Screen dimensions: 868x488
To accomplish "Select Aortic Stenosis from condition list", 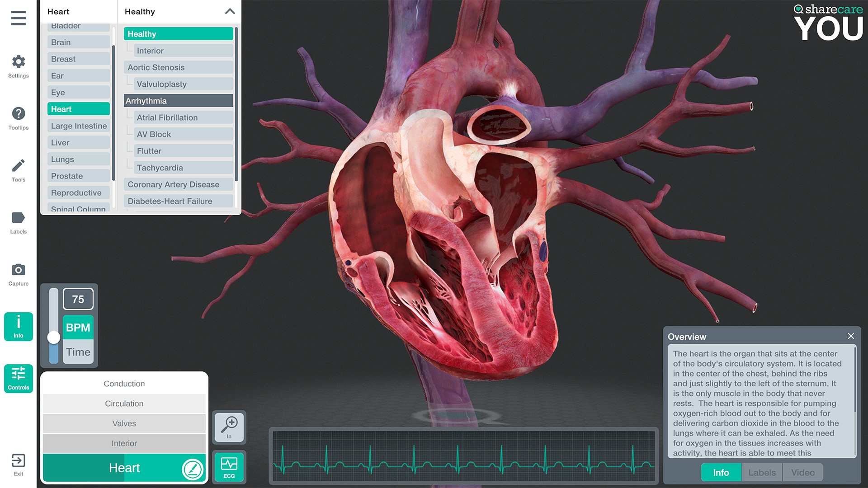I will coord(178,67).
